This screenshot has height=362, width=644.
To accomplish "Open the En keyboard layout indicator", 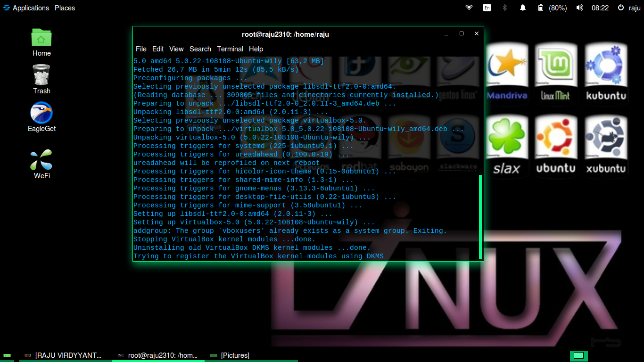I will 487,8.
